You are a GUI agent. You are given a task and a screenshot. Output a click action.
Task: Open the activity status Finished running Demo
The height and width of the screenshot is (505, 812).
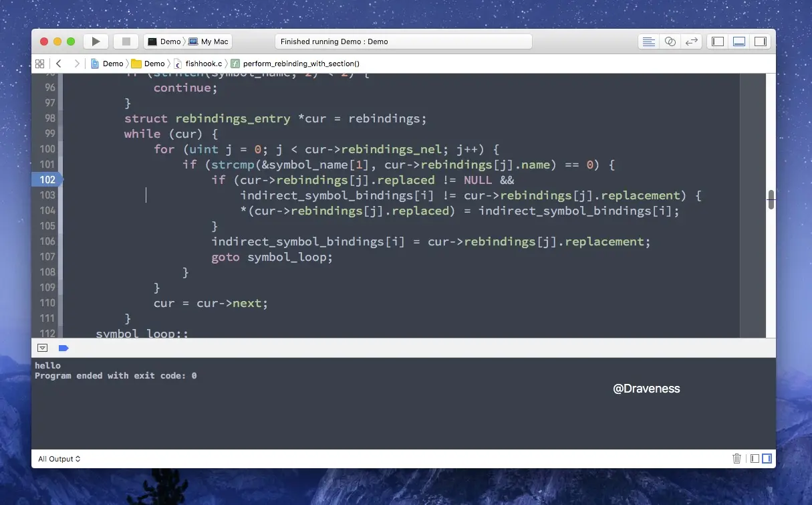tap(404, 41)
